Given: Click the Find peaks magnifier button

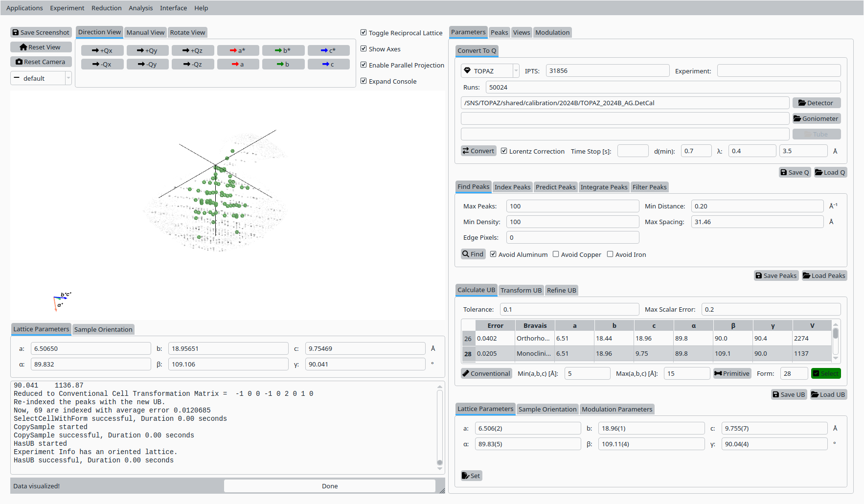Looking at the screenshot, I should [x=473, y=254].
